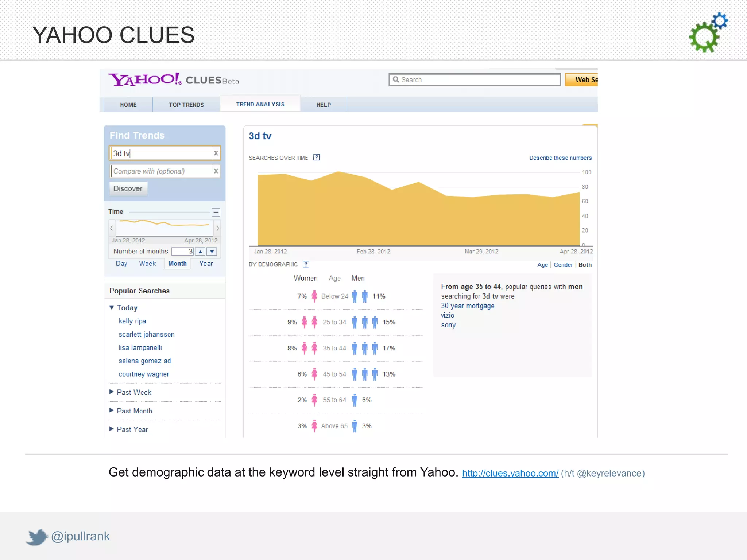
Task: Switch time granularity to Year
Action: (x=206, y=264)
